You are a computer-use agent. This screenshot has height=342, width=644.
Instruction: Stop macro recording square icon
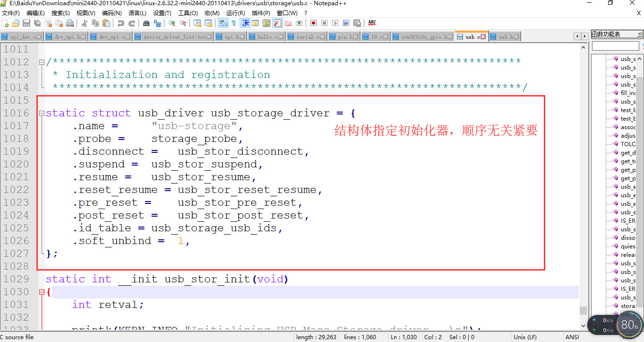point(325,23)
